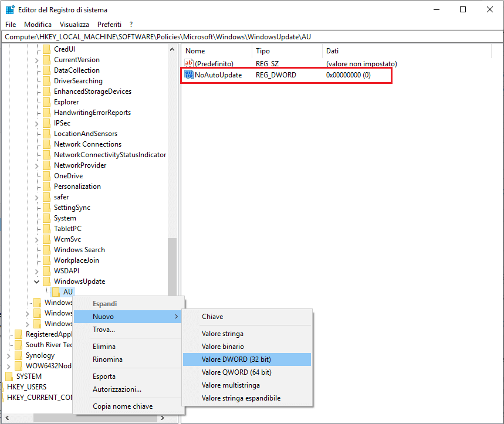504x424 pixels.
Task: Choose Valore QWORD (64 bit) option
Action: [x=247, y=372]
